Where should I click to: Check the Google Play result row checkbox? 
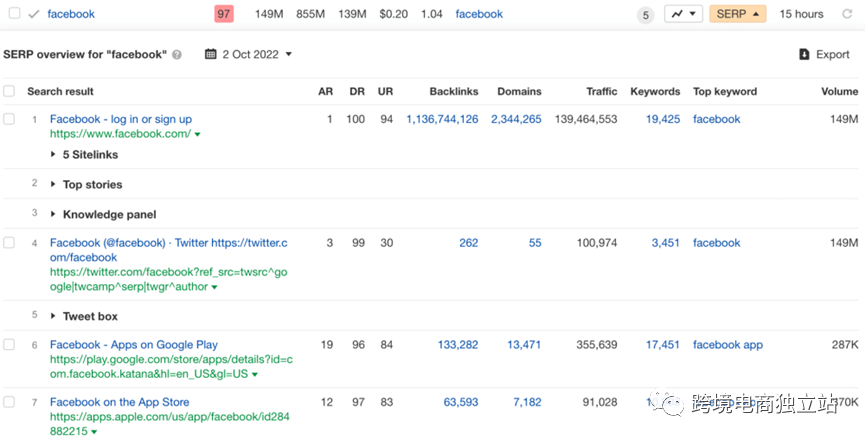tap(9, 344)
